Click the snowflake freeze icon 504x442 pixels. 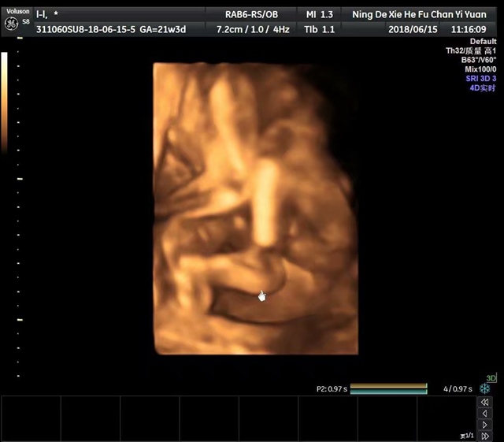point(485,388)
